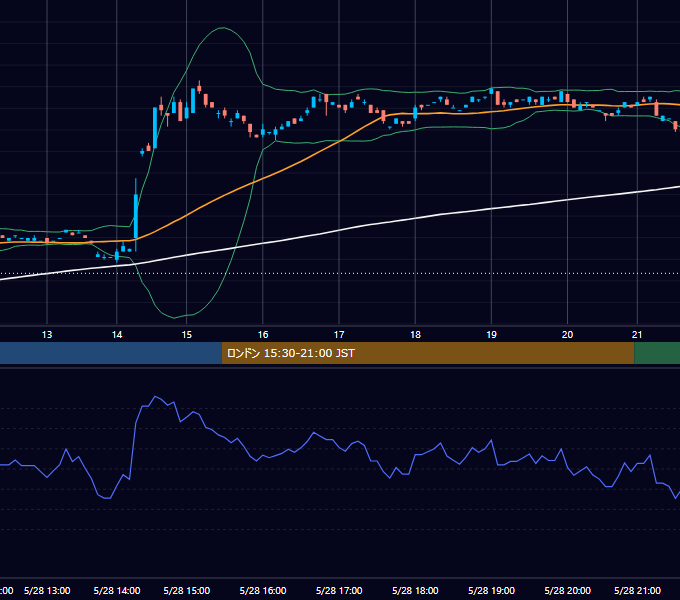This screenshot has width=680, height=600.
Task: Click the 5/28 17:00 time label
Action: pyautogui.click(x=339, y=590)
